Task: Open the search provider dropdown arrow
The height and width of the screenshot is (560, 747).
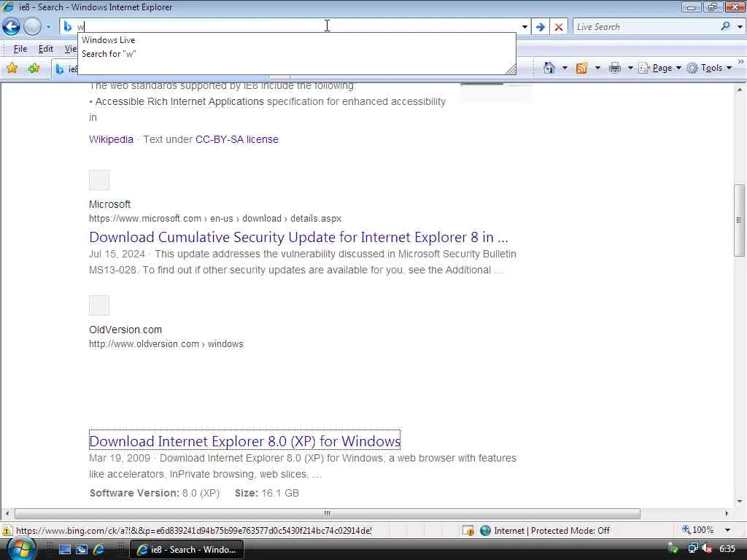Action: pos(740,27)
